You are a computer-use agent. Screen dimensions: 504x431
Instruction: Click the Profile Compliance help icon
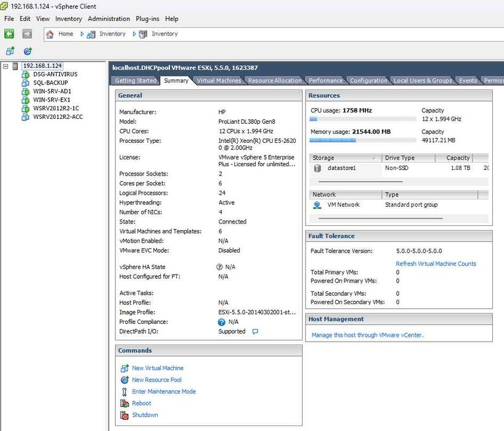(221, 322)
